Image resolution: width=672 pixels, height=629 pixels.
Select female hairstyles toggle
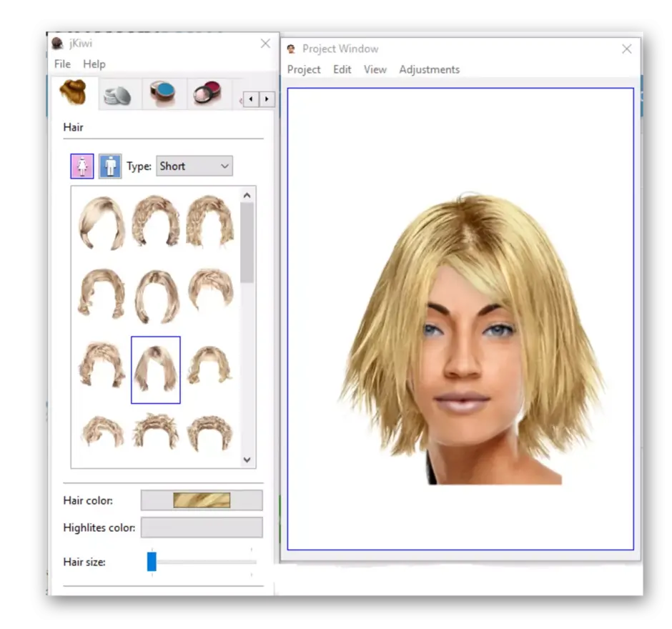pos(82,167)
